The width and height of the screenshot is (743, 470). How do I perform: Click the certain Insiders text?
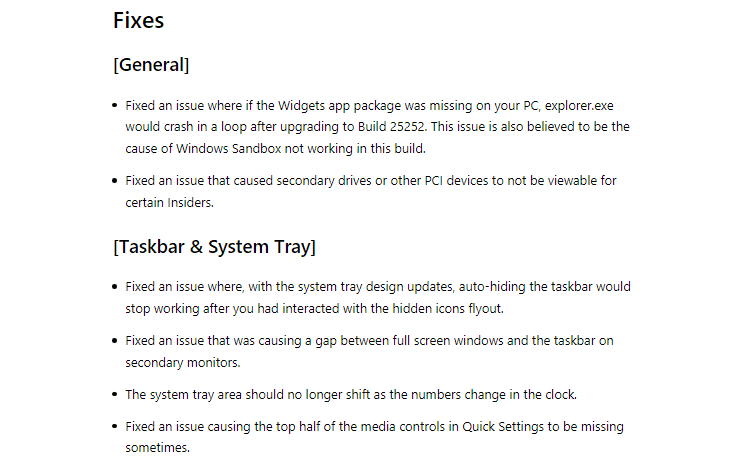pyautogui.click(x=170, y=203)
